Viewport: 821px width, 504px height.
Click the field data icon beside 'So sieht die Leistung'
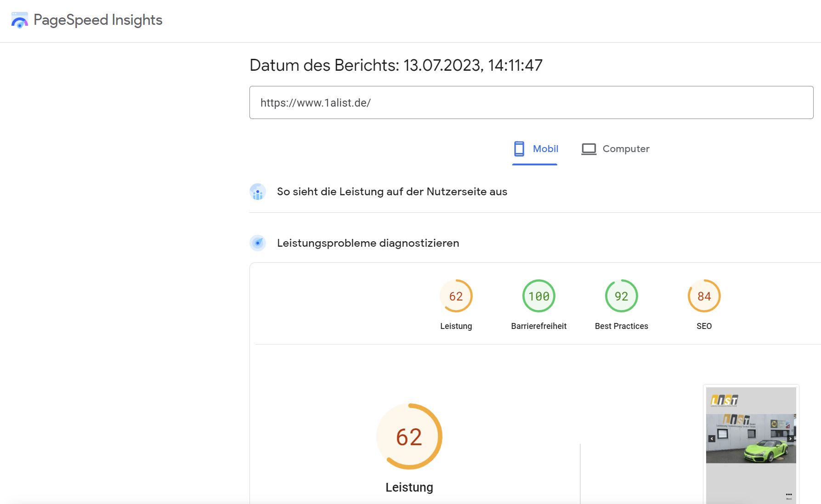pyautogui.click(x=258, y=192)
